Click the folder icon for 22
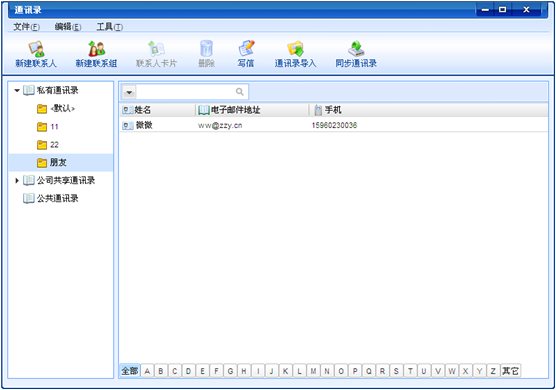 [x=42, y=145]
